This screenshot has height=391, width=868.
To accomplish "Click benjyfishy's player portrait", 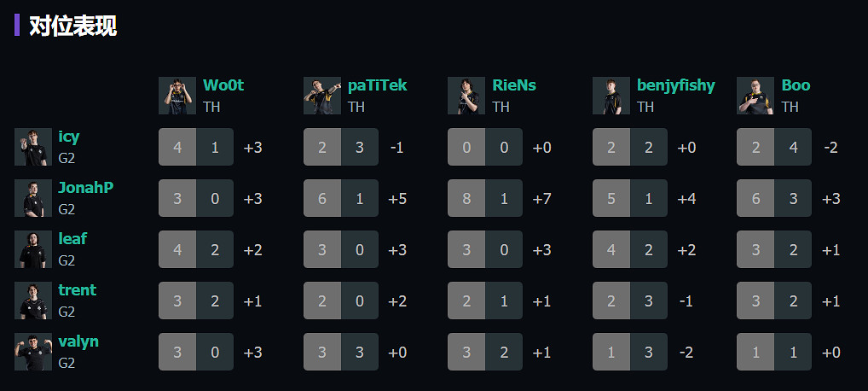I will click(611, 96).
